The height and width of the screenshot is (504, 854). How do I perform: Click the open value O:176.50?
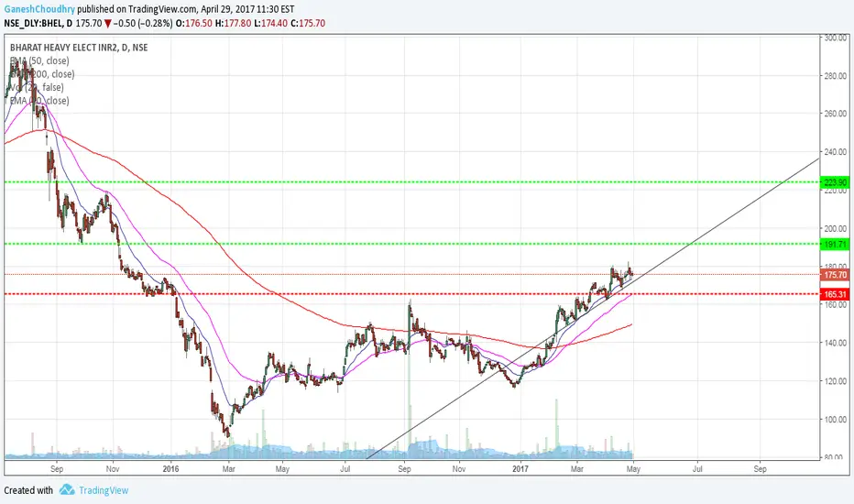tap(193, 24)
